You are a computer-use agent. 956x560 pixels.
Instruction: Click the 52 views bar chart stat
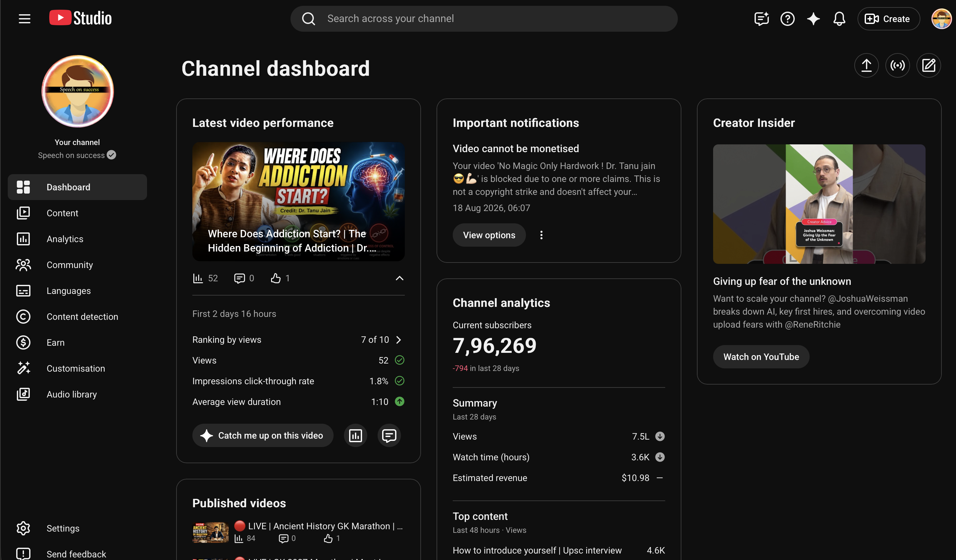(206, 278)
